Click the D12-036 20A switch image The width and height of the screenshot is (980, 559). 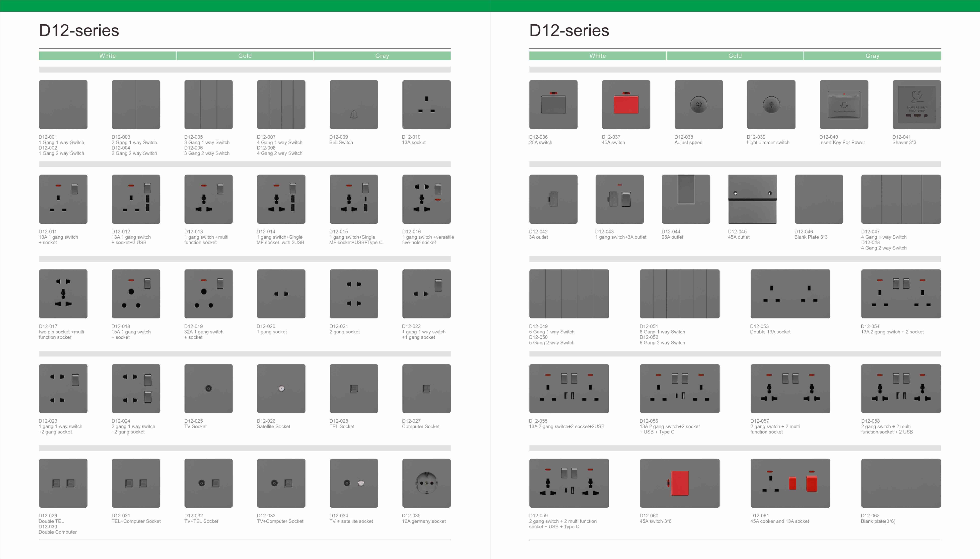(x=553, y=104)
